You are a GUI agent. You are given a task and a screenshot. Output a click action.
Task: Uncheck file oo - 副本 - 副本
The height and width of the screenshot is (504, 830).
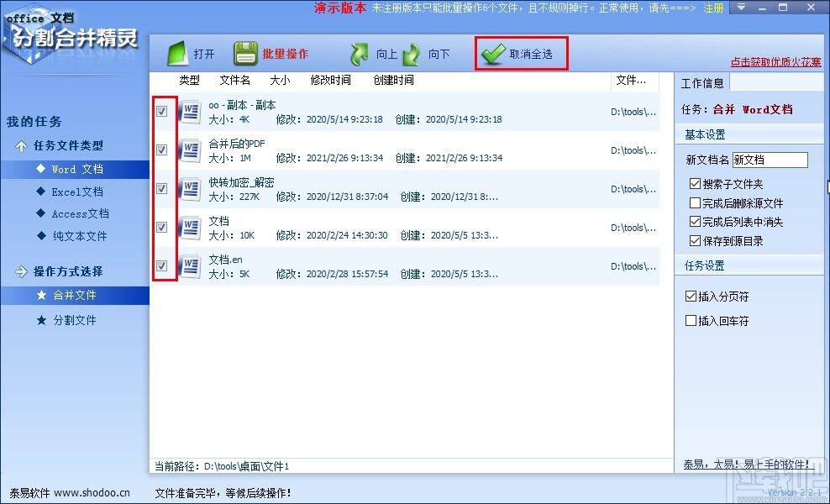coord(162,111)
